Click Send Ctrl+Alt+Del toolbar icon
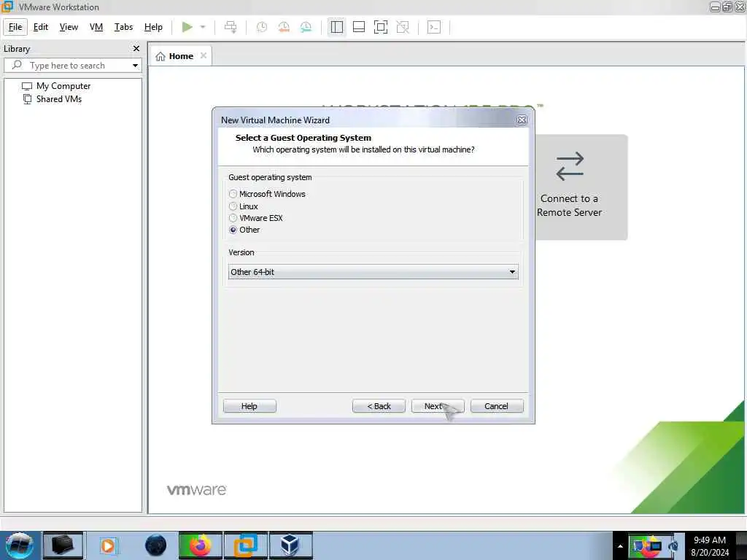The width and height of the screenshot is (747, 560). tap(231, 27)
